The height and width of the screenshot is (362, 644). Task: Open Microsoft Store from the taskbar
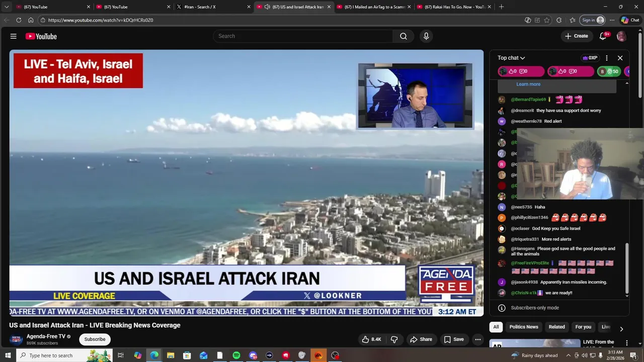point(187,355)
